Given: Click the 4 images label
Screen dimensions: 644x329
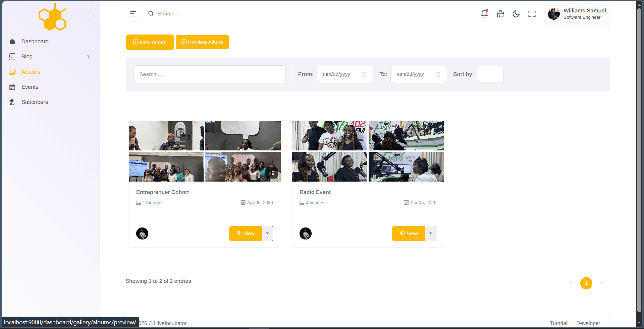Looking at the screenshot, I should click(315, 203).
